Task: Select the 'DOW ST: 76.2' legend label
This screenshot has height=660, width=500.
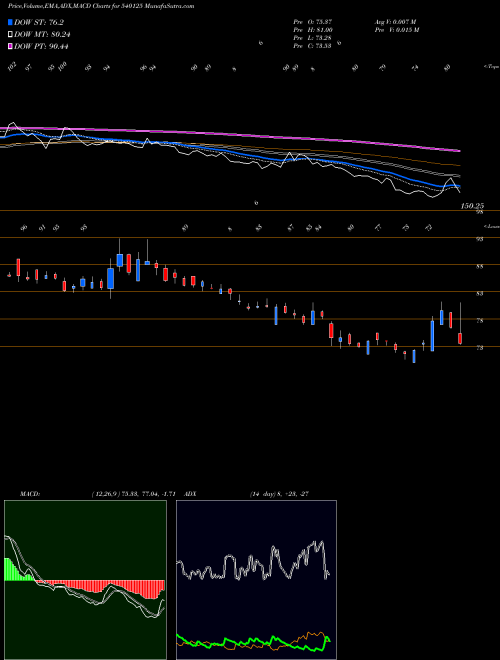Action: tap(39, 22)
